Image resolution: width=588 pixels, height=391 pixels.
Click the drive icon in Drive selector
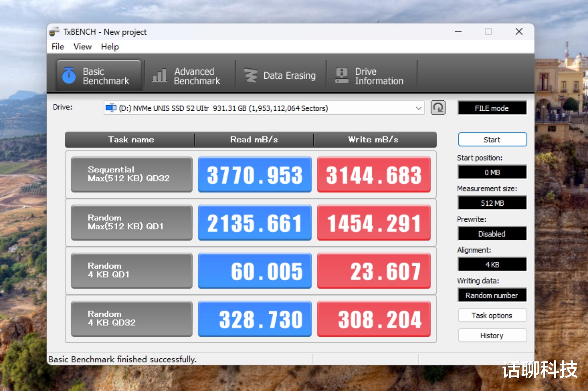point(111,108)
